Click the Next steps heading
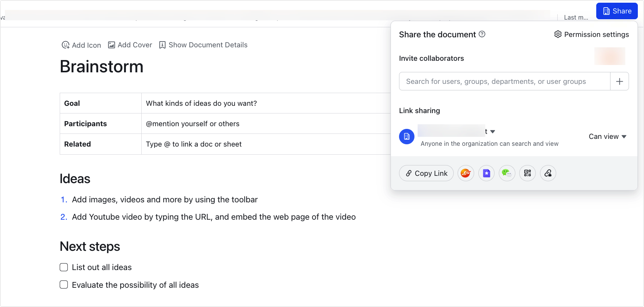This screenshot has width=644, height=307. (90, 247)
